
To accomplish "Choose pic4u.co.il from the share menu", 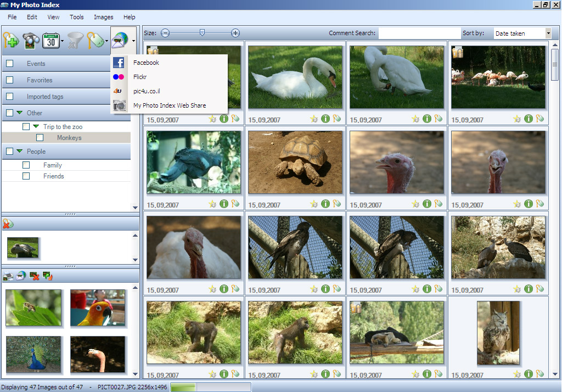I will (170, 91).
